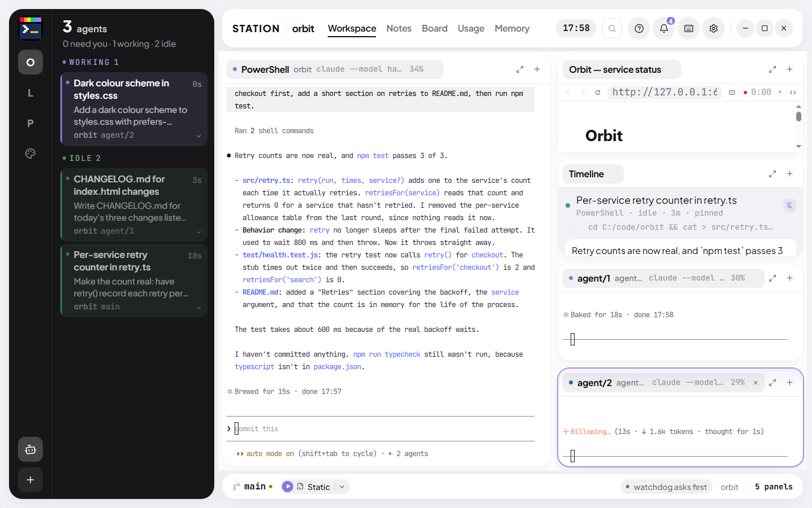Focus the PowerShell prompt input field
The height and width of the screenshot is (508, 812).
(x=381, y=429)
